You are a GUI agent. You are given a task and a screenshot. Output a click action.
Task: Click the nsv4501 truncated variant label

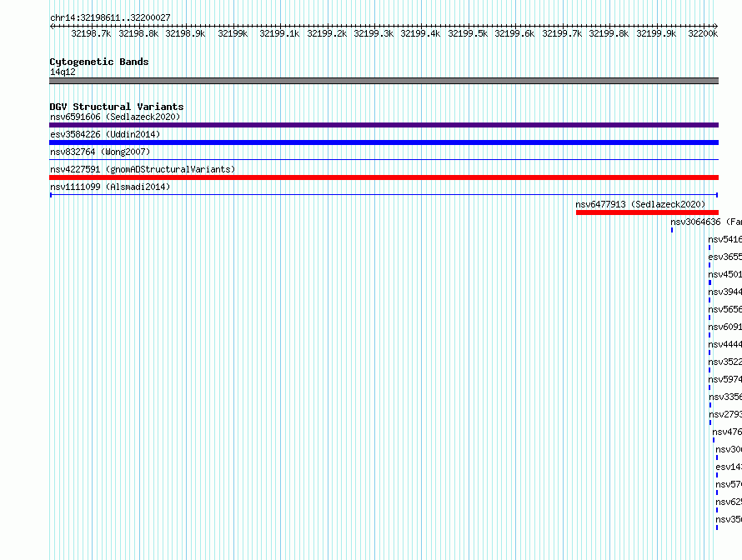coord(725,274)
